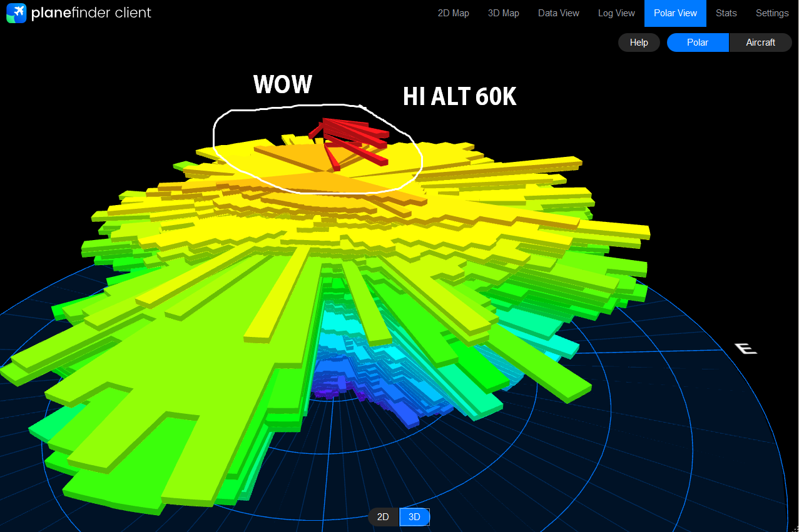Switch to Aircraft mode toggle
Image resolution: width=799 pixels, height=532 pixels.
click(760, 43)
